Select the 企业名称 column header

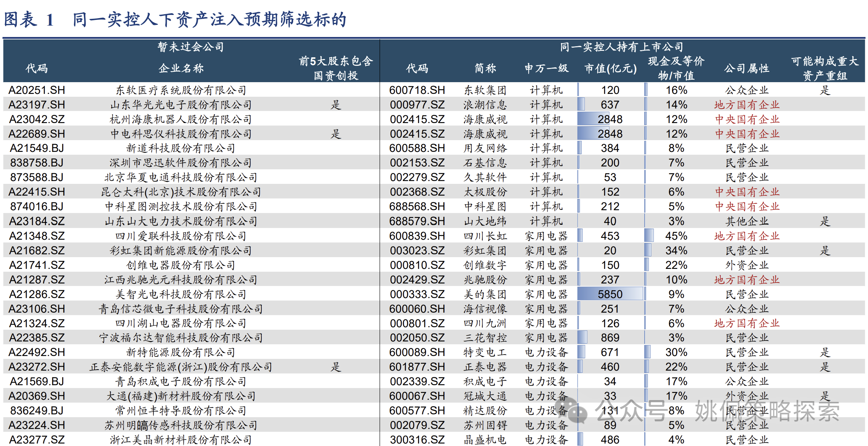pyautogui.click(x=181, y=68)
